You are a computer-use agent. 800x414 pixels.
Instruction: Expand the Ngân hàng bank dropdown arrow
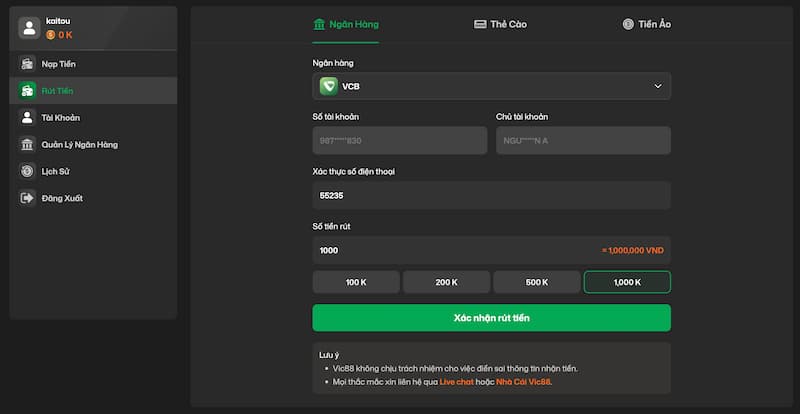658,86
